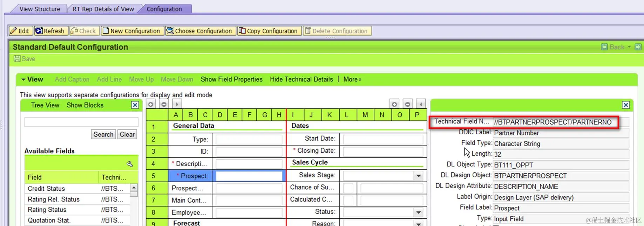644x226 pixels.
Task: Select Quotation Stat. field row
Action: pyautogui.click(x=77, y=220)
